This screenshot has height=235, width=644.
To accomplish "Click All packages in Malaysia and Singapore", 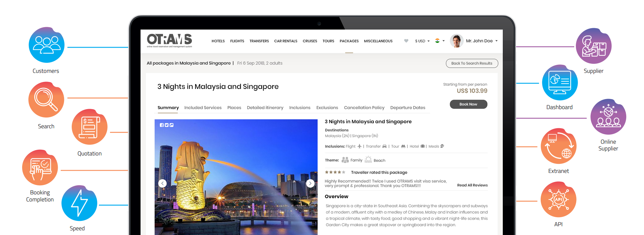I will tap(189, 63).
